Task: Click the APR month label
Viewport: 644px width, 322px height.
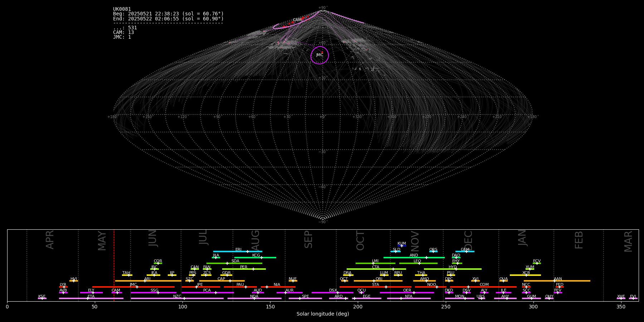Action: click(50, 239)
